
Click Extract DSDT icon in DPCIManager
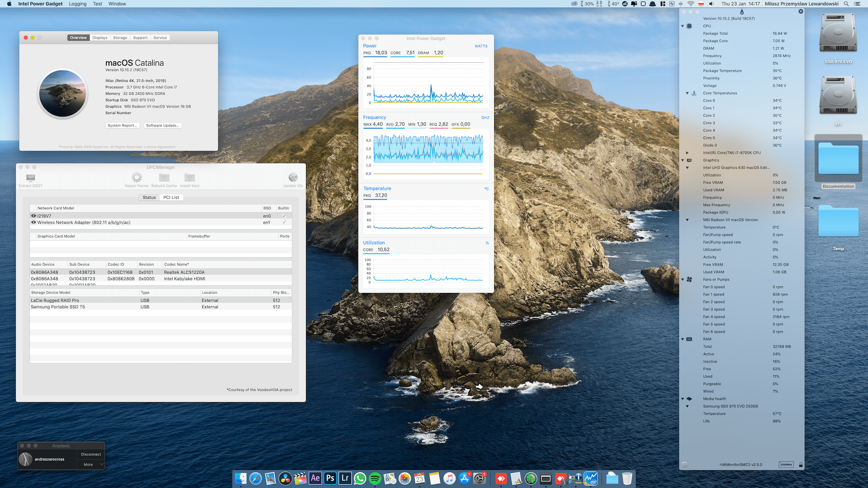pos(30,178)
